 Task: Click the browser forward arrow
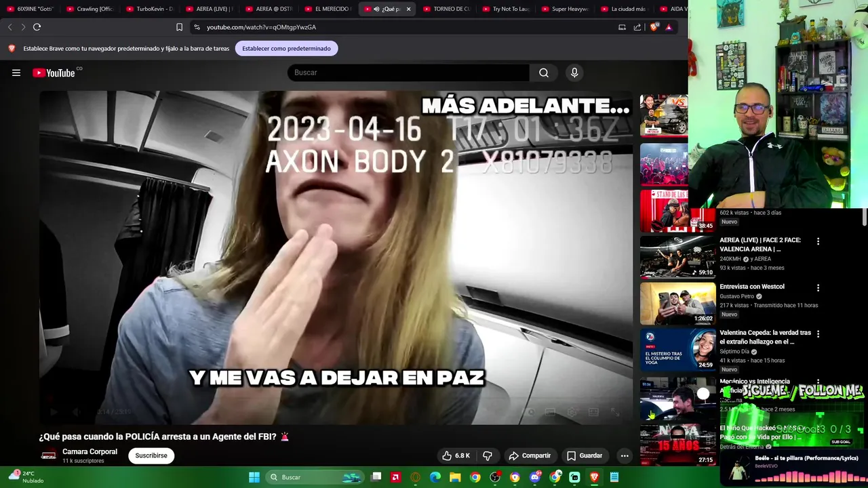23,27
